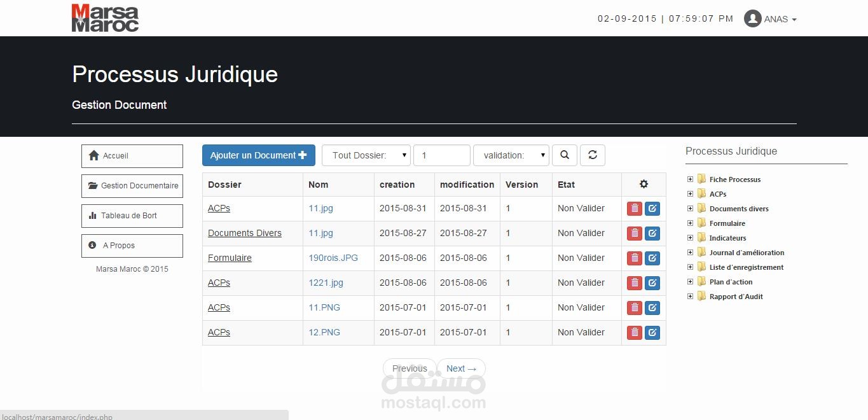Click the 2015-08-27 creation date cell
Image resolution: width=868 pixels, height=420 pixels.
[403, 233]
